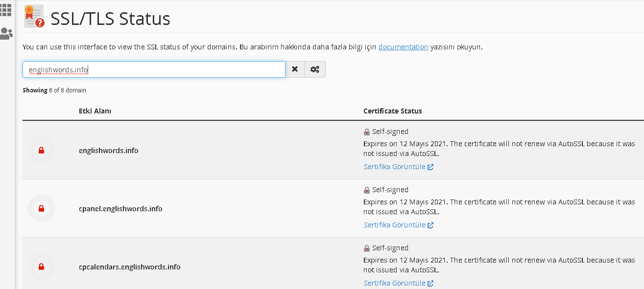Click Self-signed lock icon in cpcalendars.englishwords.info row
The image size is (644, 289).
(x=367, y=248)
